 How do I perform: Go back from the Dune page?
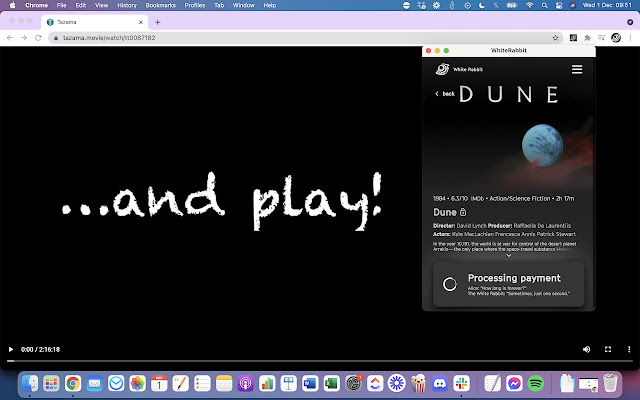445,94
